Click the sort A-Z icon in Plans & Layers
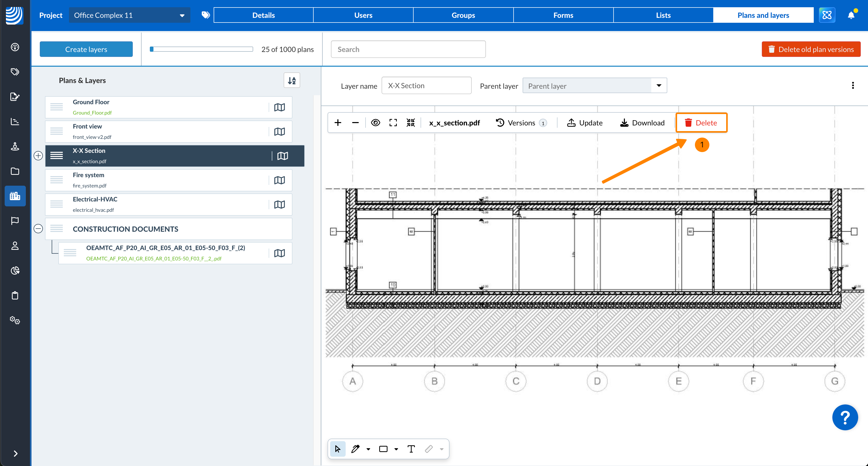The height and width of the screenshot is (466, 868). coord(292,80)
